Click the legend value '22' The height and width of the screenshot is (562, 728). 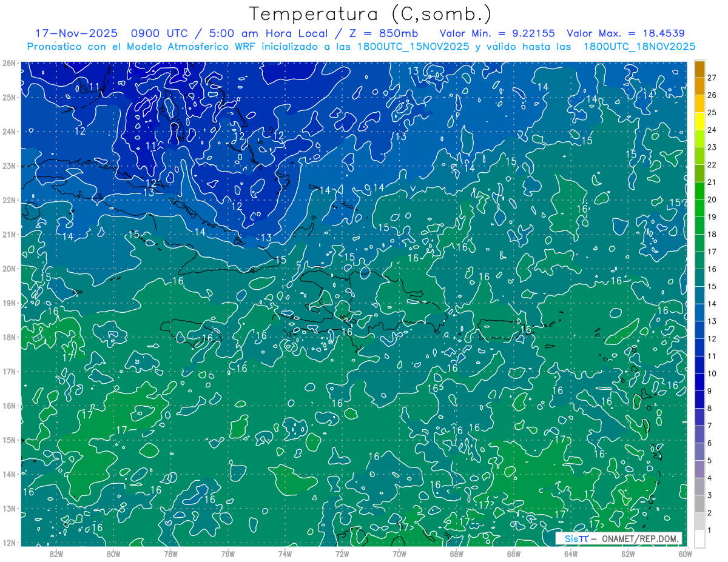pos(712,165)
